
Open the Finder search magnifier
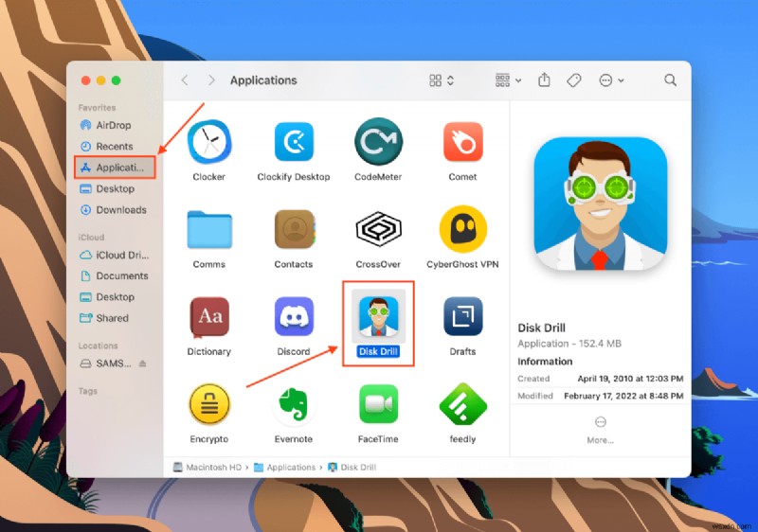[x=670, y=80]
